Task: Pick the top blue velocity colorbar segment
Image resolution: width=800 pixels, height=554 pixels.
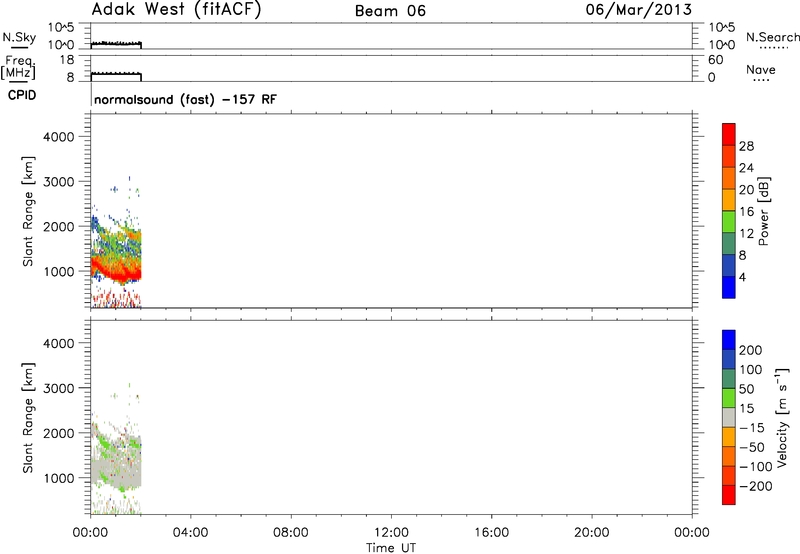Action: [729, 340]
